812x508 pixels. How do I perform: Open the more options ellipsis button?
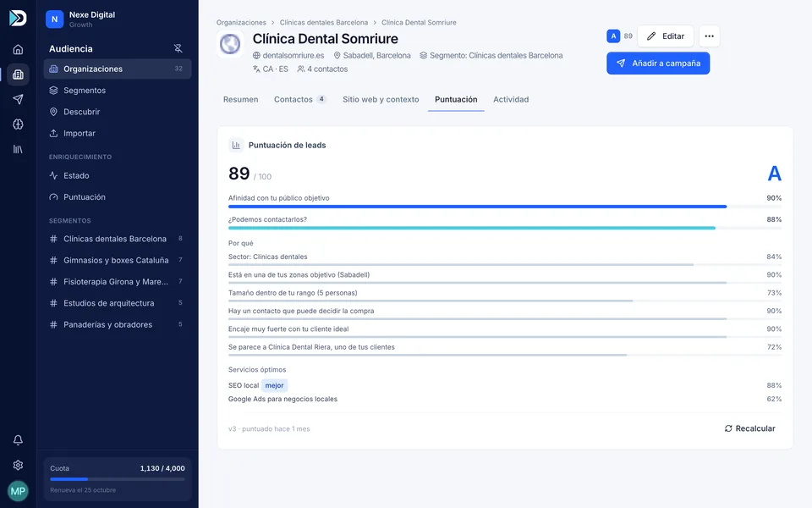coord(709,36)
